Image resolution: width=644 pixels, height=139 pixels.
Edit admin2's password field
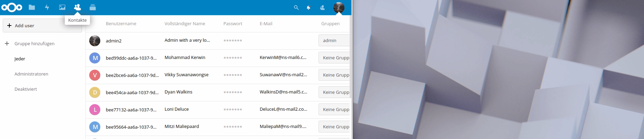point(233,40)
